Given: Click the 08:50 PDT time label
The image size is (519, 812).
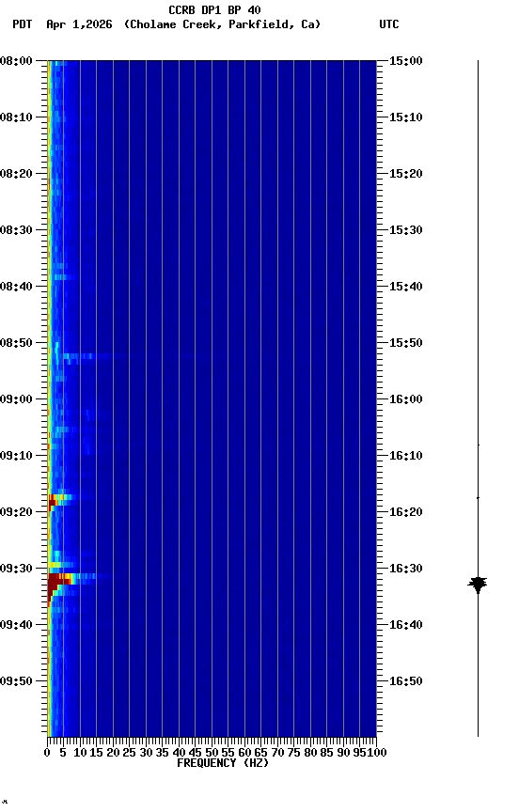Looking at the screenshot, I should click(16, 343).
